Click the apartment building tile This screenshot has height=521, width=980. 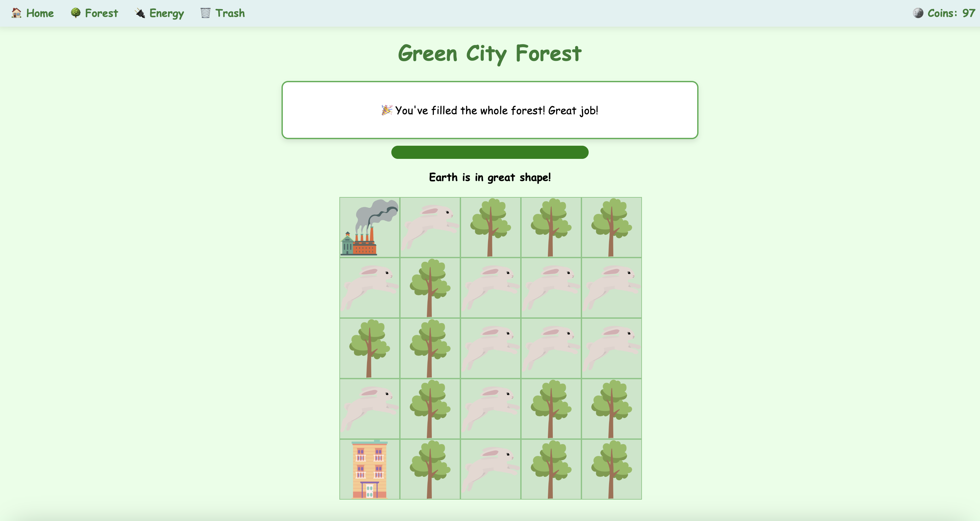[x=369, y=469]
